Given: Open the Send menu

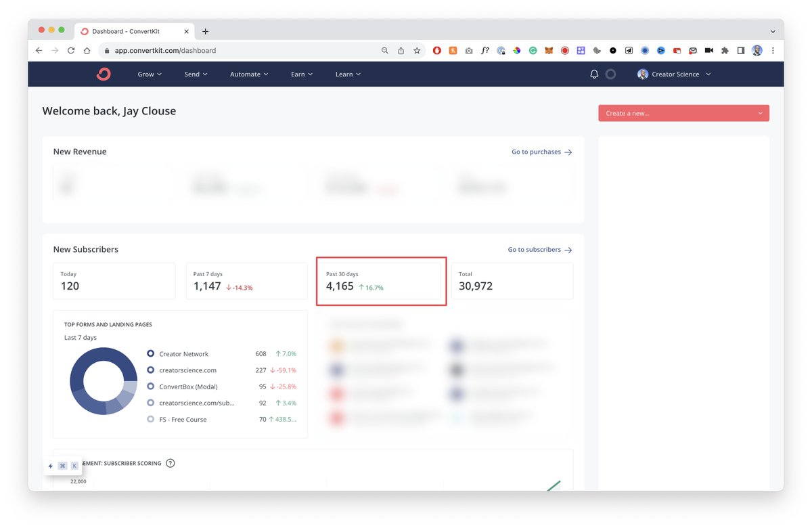Looking at the screenshot, I should pyautogui.click(x=196, y=74).
